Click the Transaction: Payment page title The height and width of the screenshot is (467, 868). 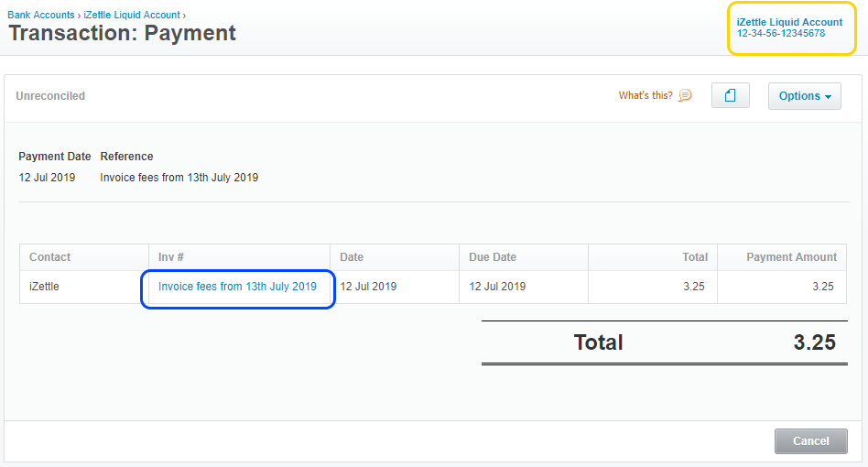click(x=122, y=34)
